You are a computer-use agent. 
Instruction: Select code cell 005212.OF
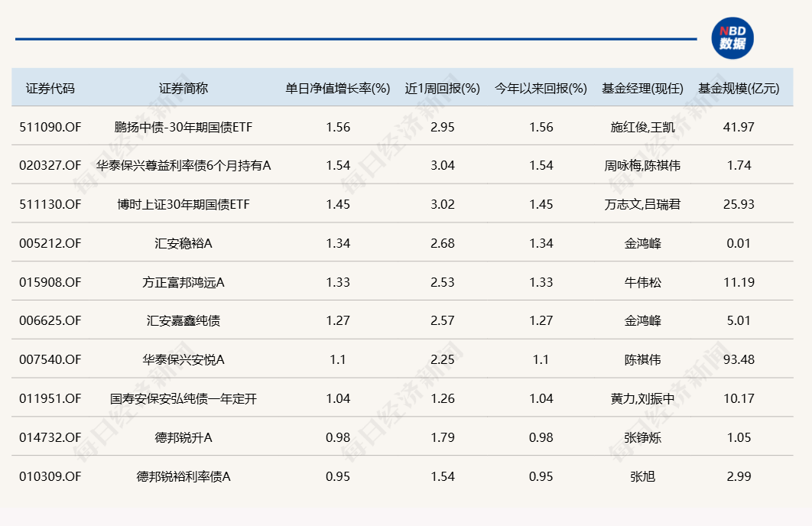tap(50, 243)
